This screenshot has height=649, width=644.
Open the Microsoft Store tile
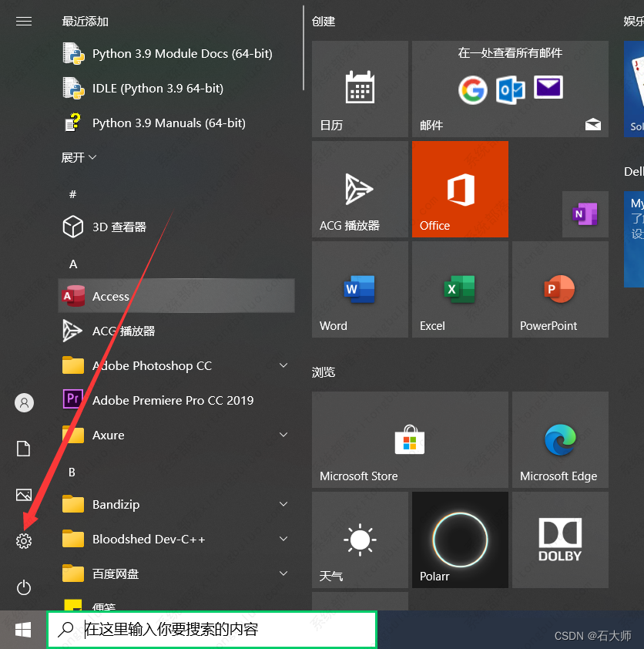tap(410, 439)
